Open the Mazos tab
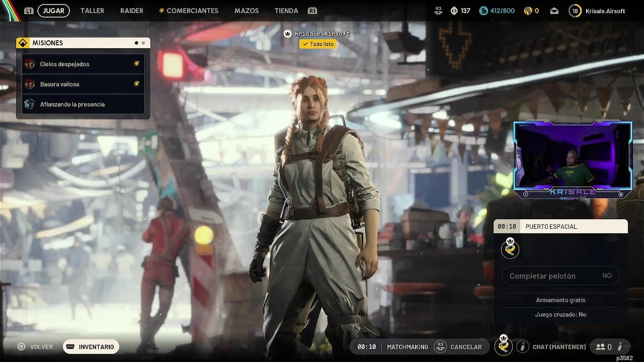The width and height of the screenshot is (644, 362). [247, 11]
